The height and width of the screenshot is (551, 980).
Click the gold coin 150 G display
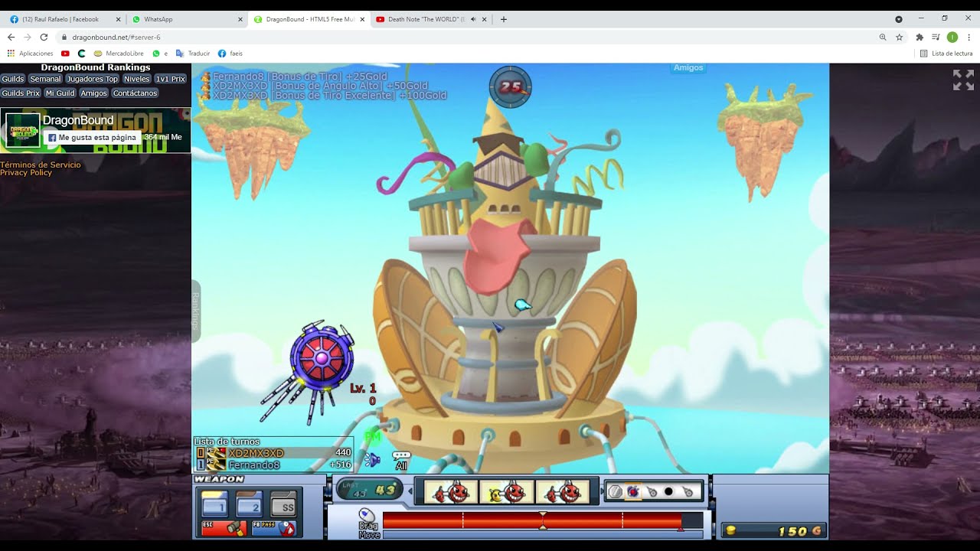tap(773, 531)
